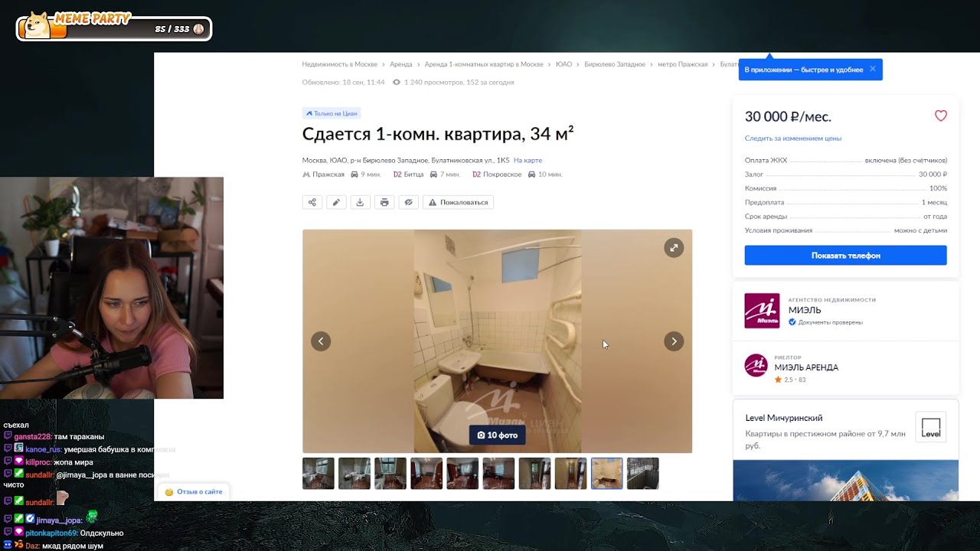The height and width of the screenshot is (551, 980).
Task: Select the highlighted ninth bathroom thumbnail
Action: tap(606, 474)
